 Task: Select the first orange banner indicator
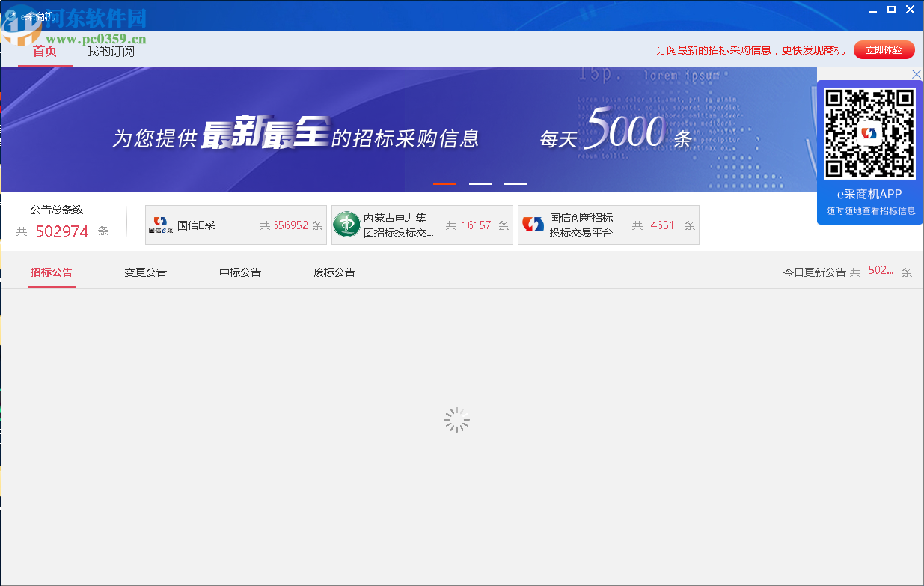[x=444, y=183]
